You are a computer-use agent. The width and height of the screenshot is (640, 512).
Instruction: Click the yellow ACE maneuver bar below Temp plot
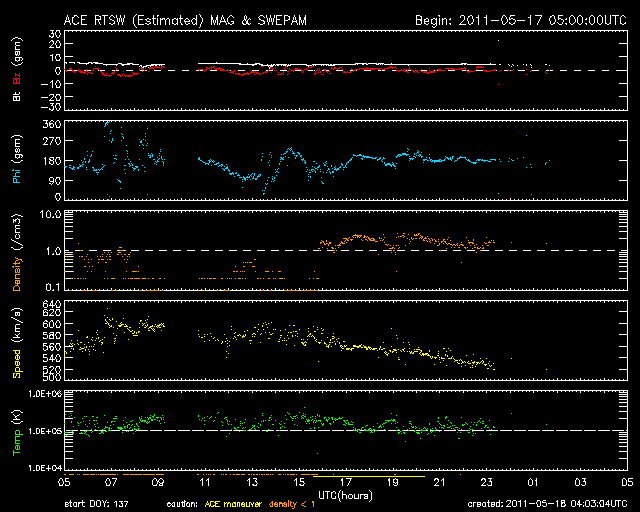click(x=369, y=476)
